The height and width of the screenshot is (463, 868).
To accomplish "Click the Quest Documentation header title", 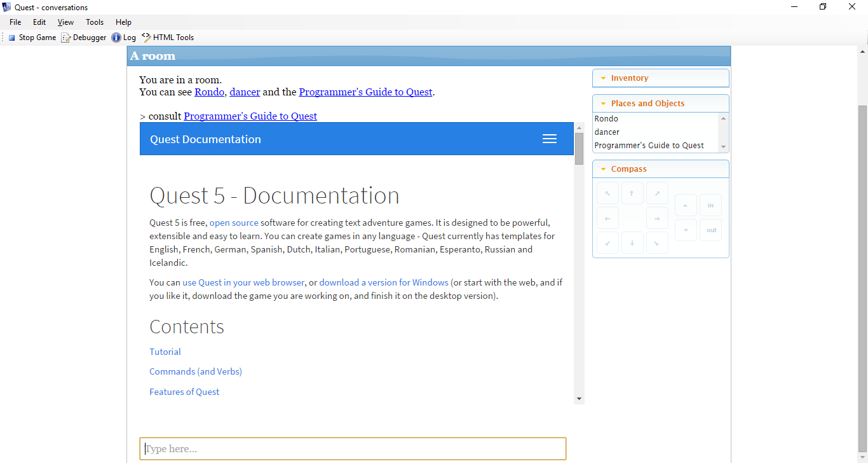I will click(205, 139).
